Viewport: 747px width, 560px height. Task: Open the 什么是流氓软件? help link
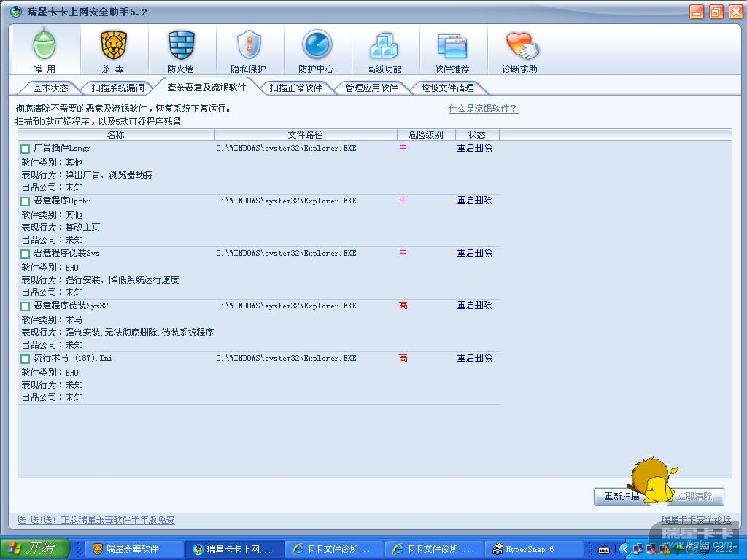coord(483,109)
